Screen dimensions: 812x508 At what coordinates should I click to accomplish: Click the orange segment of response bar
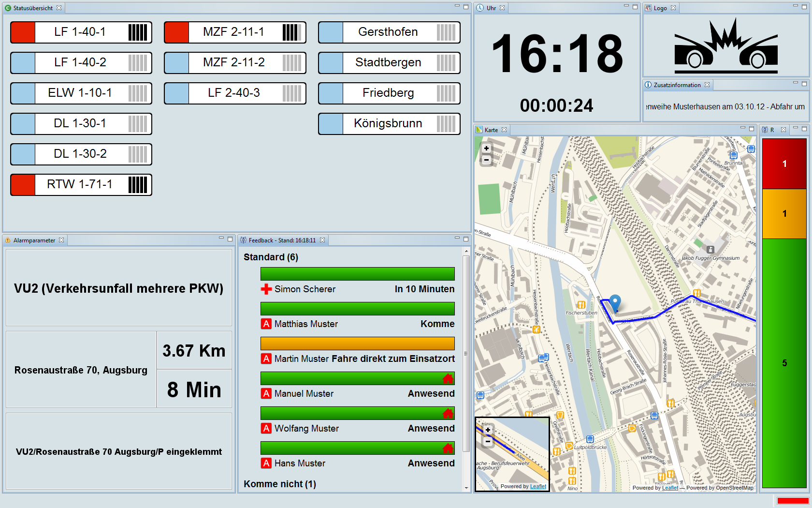tap(784, 213)
